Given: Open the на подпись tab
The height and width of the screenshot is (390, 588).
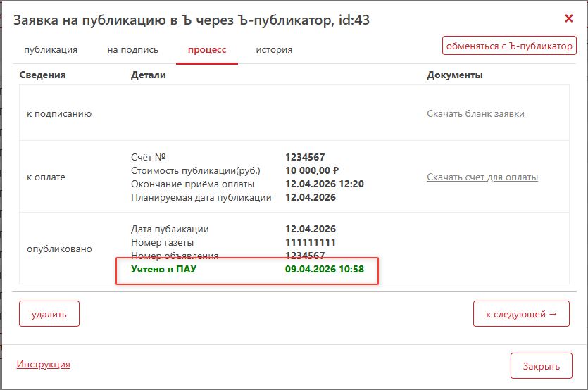Looking at the screenshot, I should pos(132,50).
